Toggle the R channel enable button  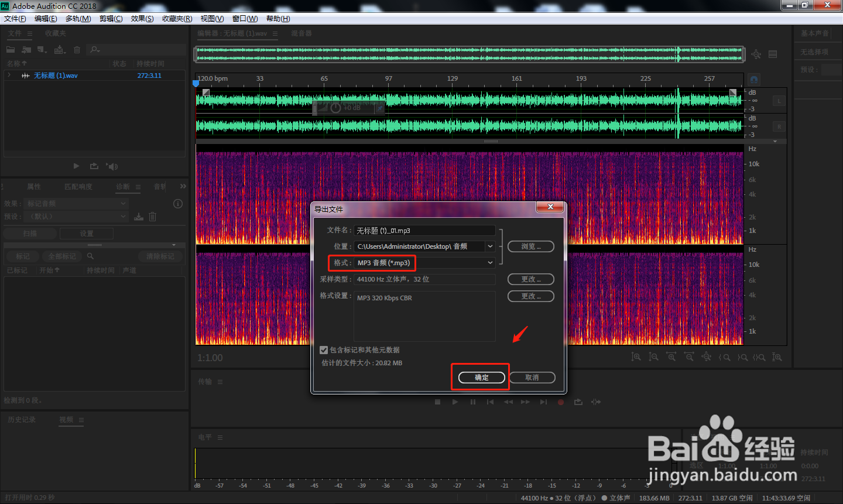click(x=779, y=126)
